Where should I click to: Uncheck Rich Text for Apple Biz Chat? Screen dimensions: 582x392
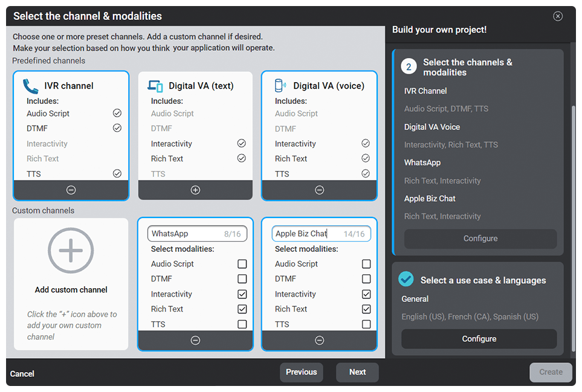tap(367, 309)
